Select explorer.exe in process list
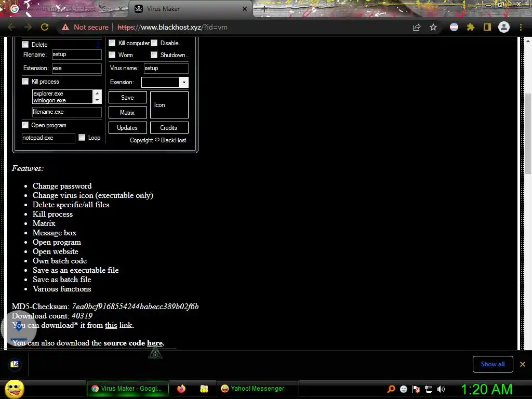 48,94
